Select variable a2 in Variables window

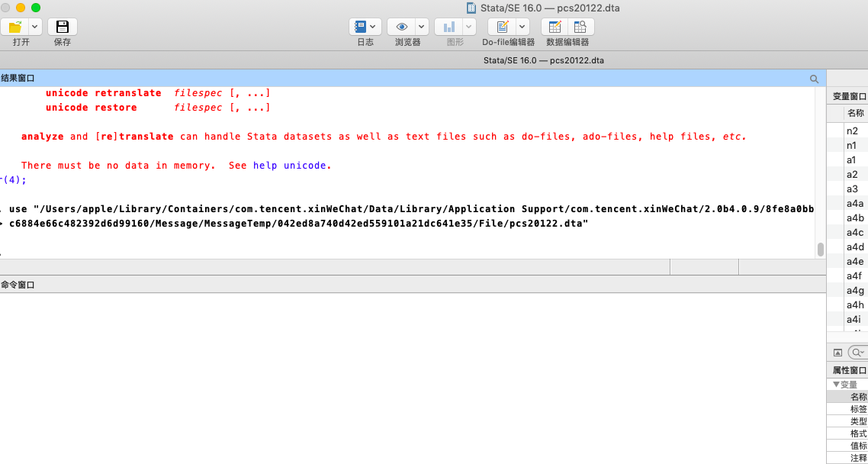852,175
